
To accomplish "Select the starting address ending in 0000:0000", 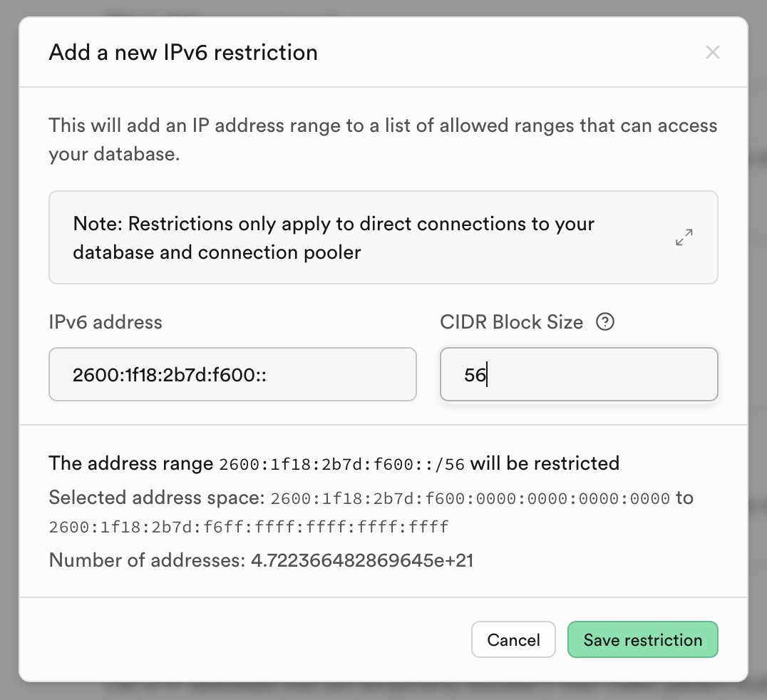I will click(x=470, y=498).
